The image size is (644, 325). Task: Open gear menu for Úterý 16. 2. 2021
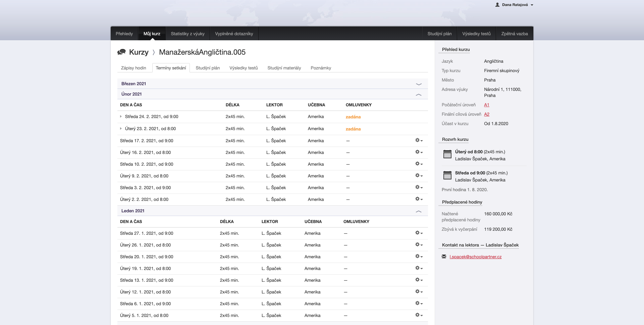pos(419,152)
